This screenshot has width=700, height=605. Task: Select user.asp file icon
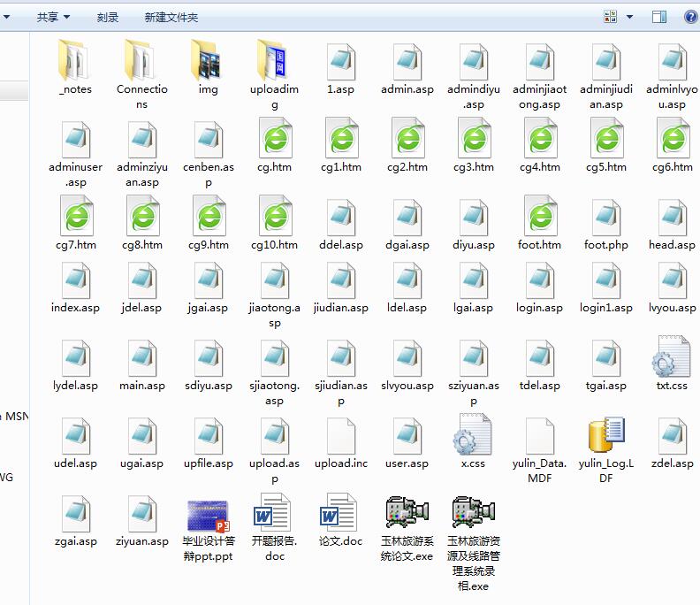click(x=407, y=436)
